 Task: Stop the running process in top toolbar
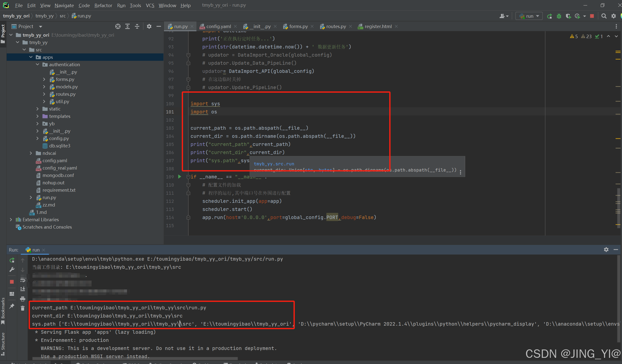pos(592,16)
